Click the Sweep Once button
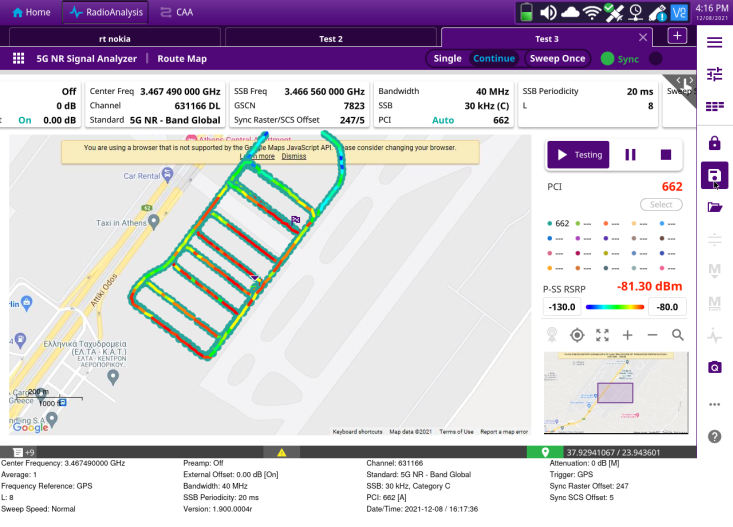This screenshot has height=527, width=733. point(557,58)
